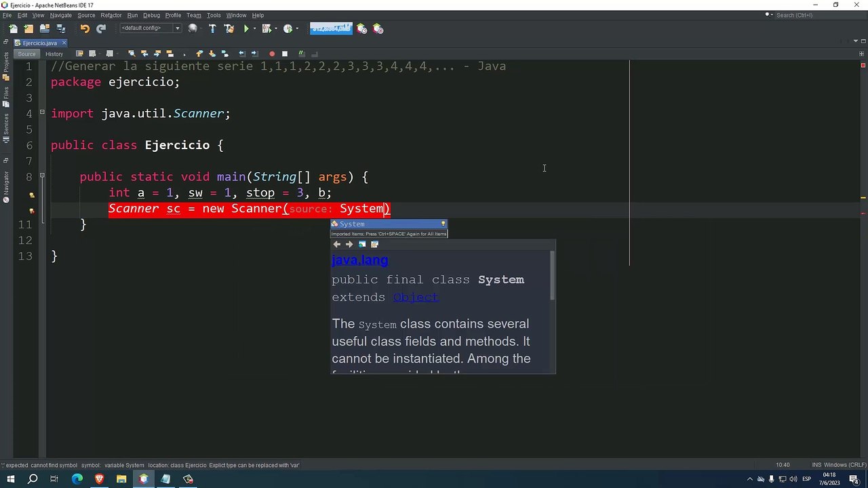This screenshot has width=868, height=488.
Task: Open the Refactor menu
Action: pos(111,15)
